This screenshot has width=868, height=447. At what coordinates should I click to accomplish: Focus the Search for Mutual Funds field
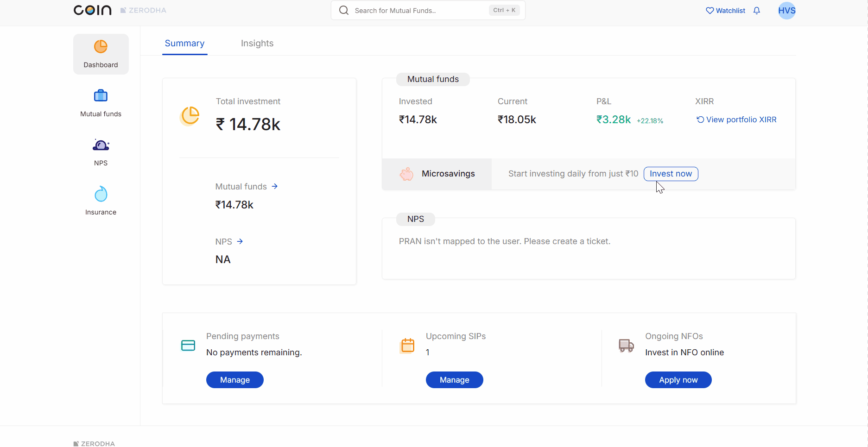click(x=417, y=11)
